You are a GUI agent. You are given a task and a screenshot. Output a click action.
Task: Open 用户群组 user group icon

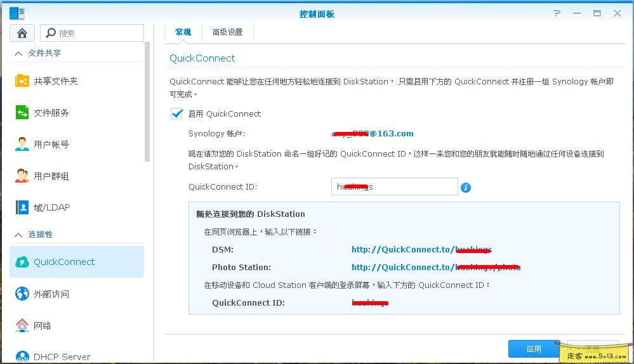(x=22, y=176)
